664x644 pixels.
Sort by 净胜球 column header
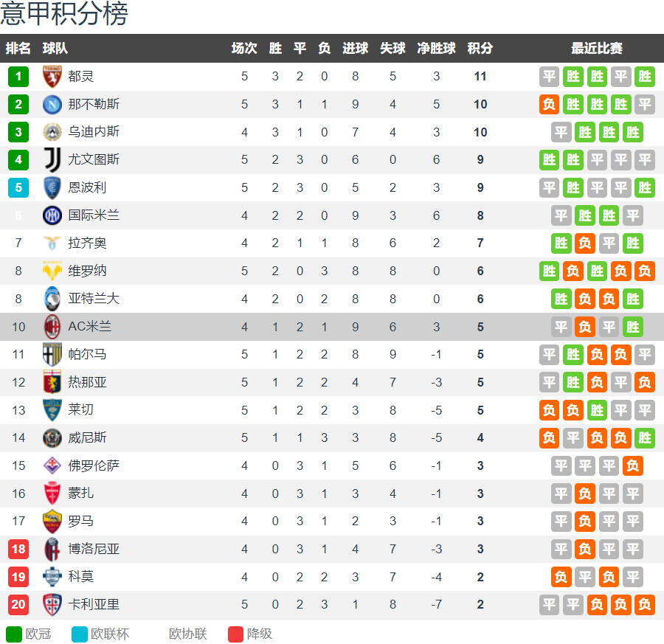pyautogui.click(x=436, y=48)
